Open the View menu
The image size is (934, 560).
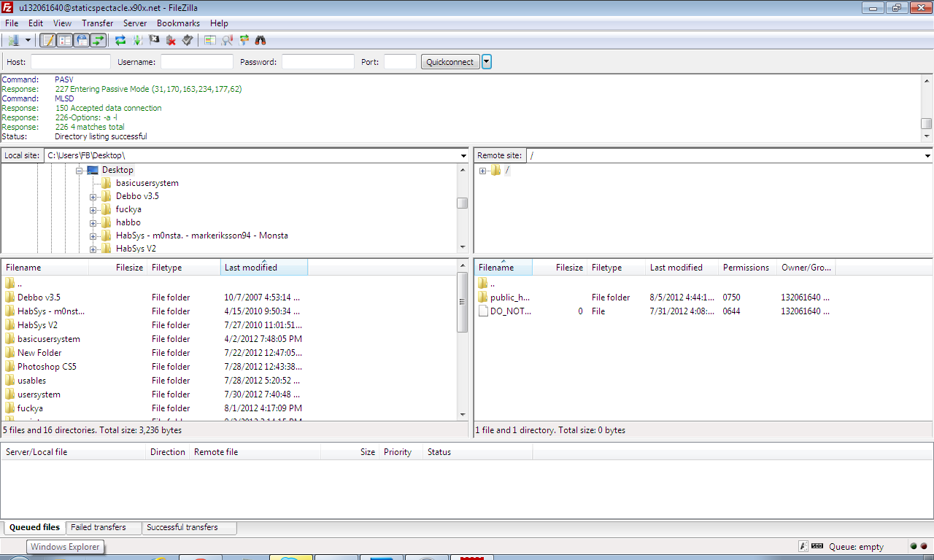62,23
